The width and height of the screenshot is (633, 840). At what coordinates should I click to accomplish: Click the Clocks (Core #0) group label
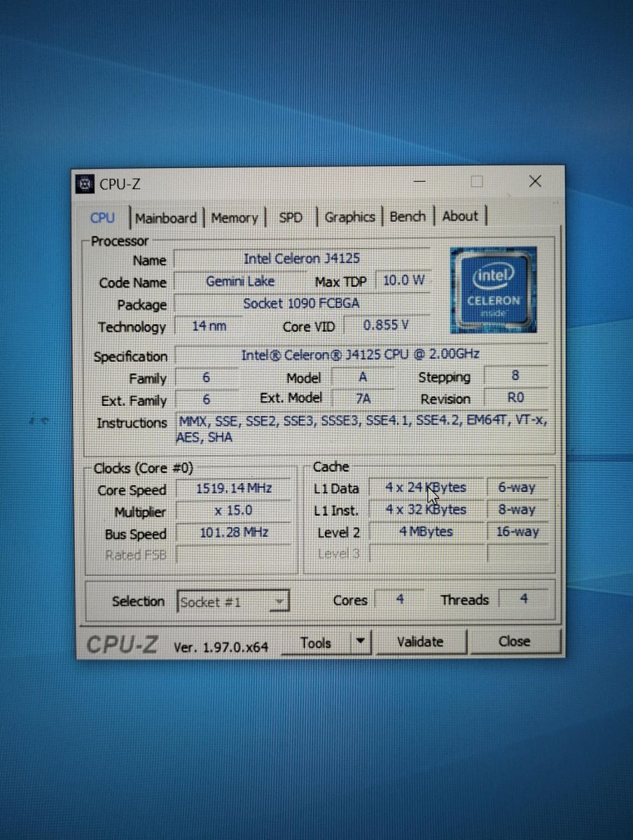coord(144,468)
